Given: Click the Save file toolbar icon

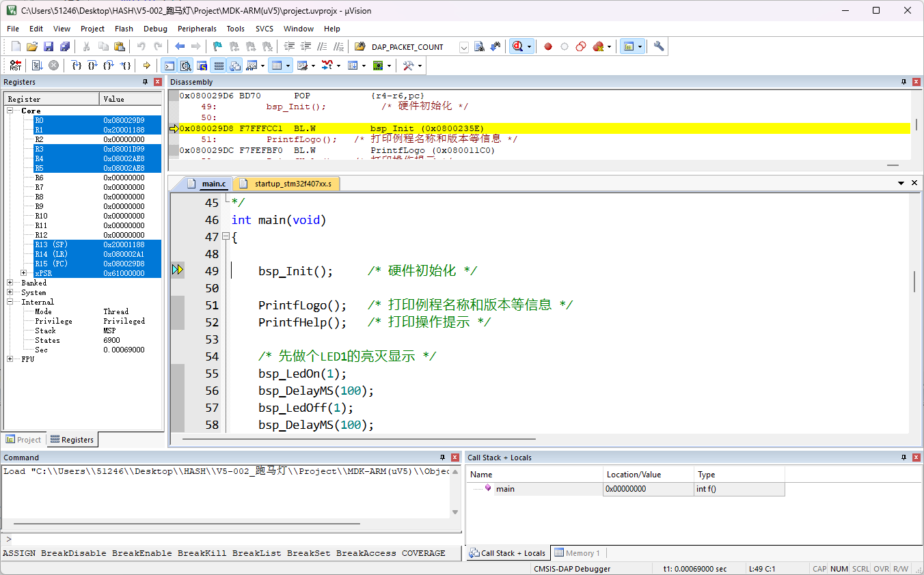Looking at the screenshot, I should tap(49, 46).
